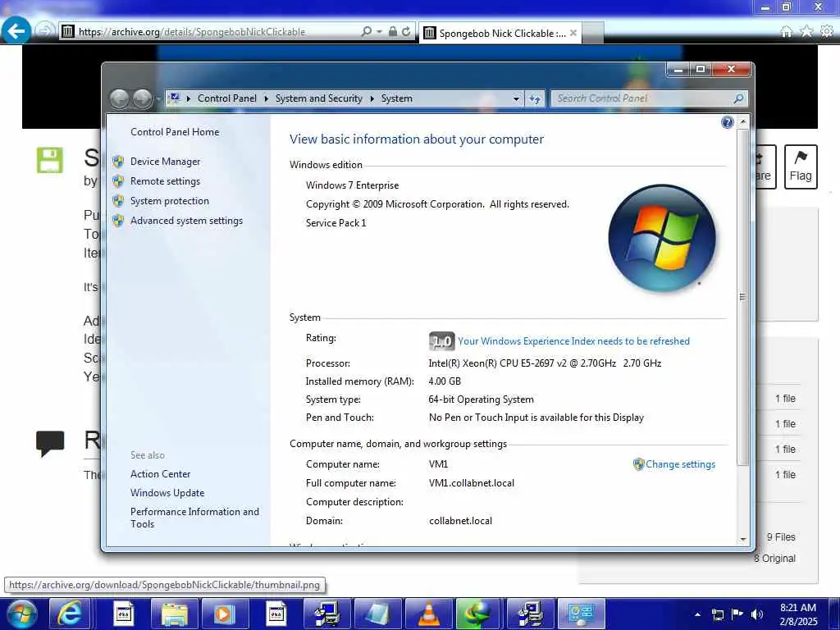Open Windows Explorer folder on taskbar
Viewport: 840px width, 630px height.
pyautogui.click(x=175, y=614)
